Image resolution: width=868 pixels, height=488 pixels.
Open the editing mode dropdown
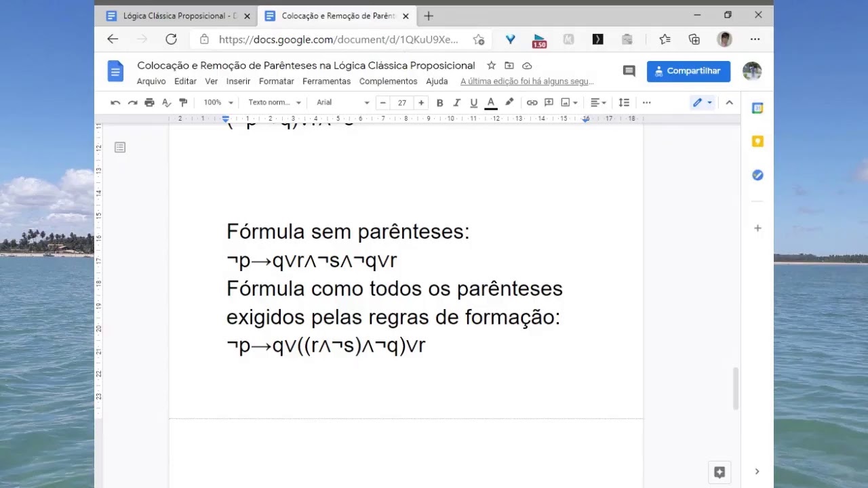(x=702, y=102)
